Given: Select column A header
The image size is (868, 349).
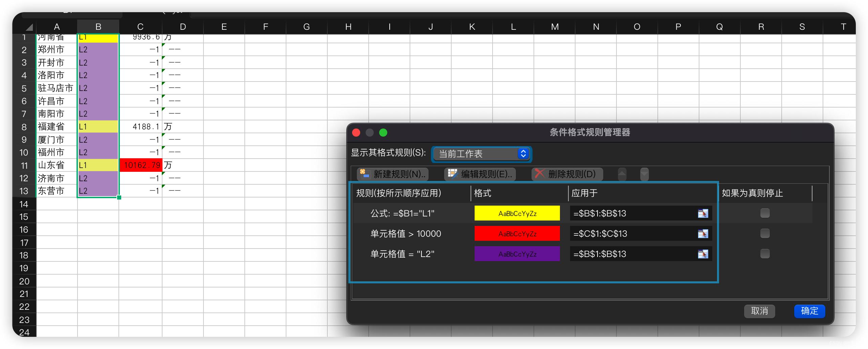Looking at the screenshot, I should pos(57,27).
